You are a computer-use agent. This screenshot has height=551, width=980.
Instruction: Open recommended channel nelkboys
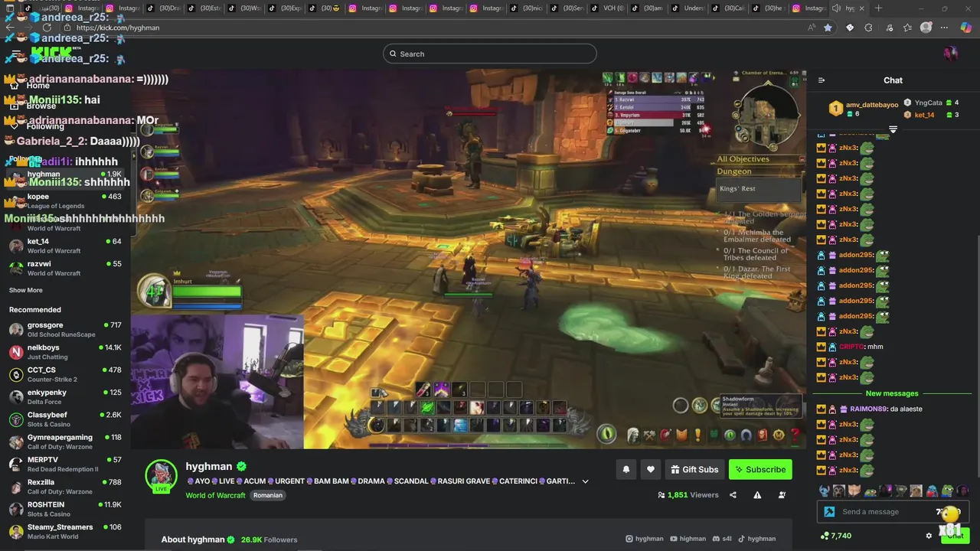point(65,352)
